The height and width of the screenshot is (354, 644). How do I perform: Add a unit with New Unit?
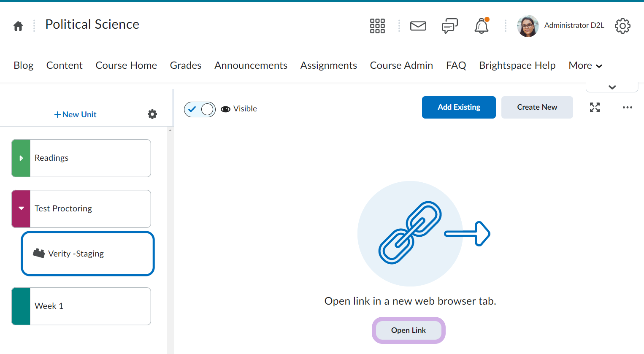pos(76,114)
